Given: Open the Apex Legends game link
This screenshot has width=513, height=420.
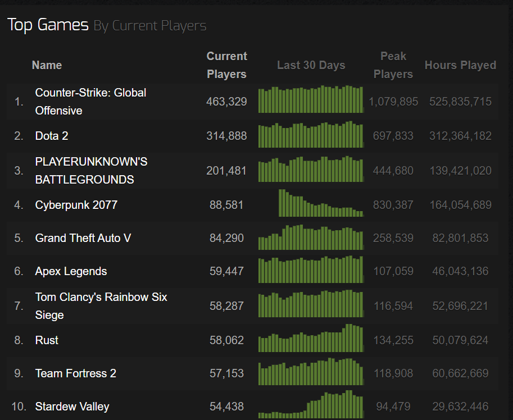Looking at the screenshot, I should [x=71, y=271].
